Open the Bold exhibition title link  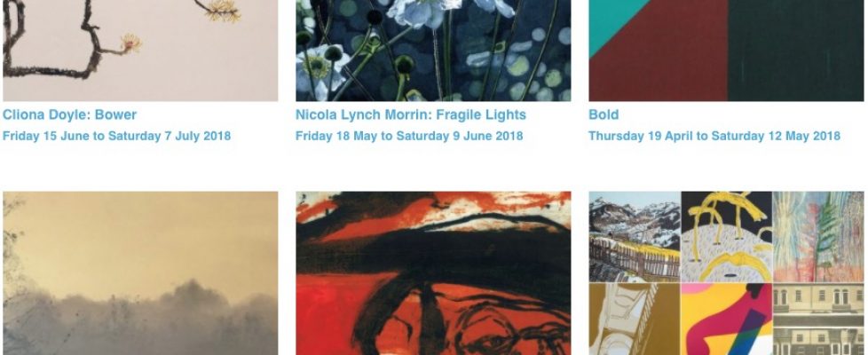604,115
